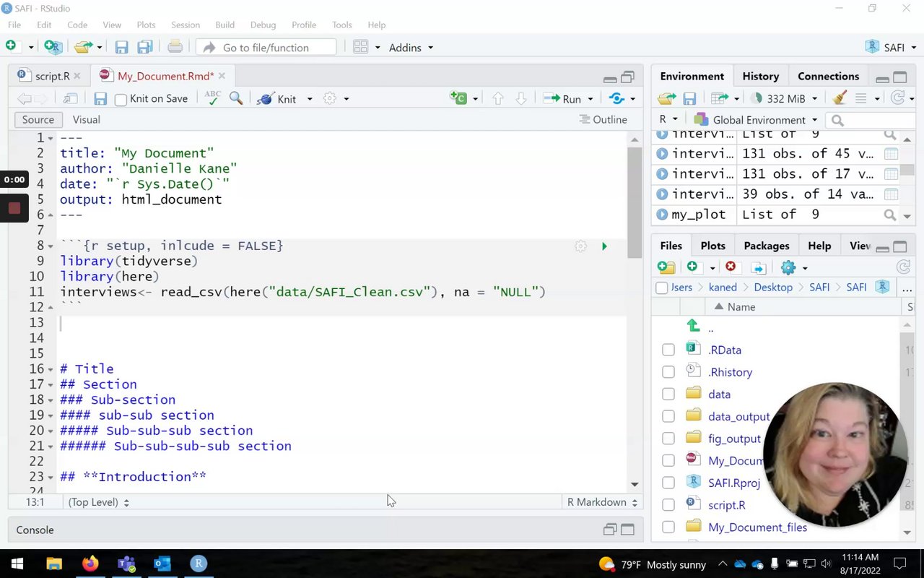Toggle Knit on Save checkbox
This screenshot has width=924, height=578.
click(x=121, y=100)
